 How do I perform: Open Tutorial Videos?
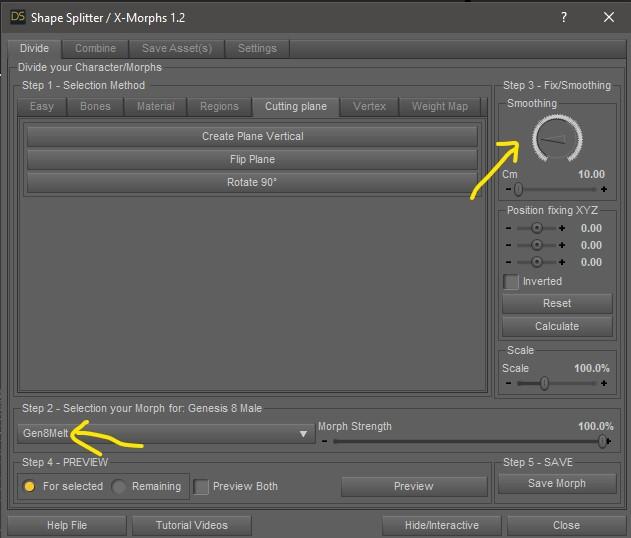tap(192, 526)
